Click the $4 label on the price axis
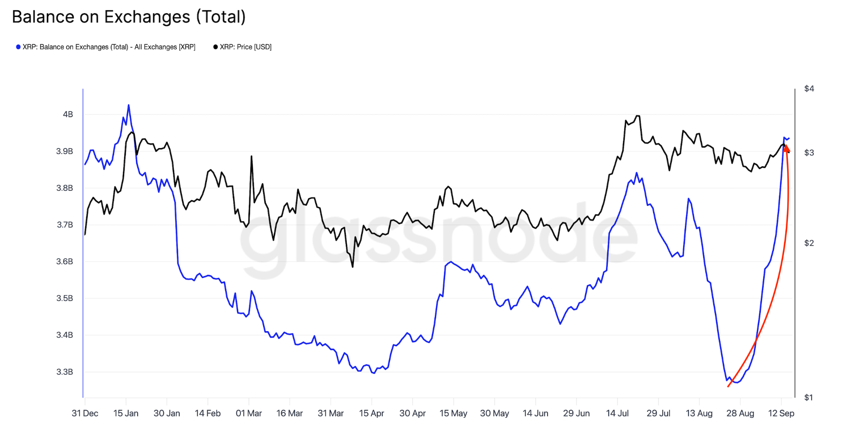868x431 pixels. pyautogui.click(x=809, y=89)
